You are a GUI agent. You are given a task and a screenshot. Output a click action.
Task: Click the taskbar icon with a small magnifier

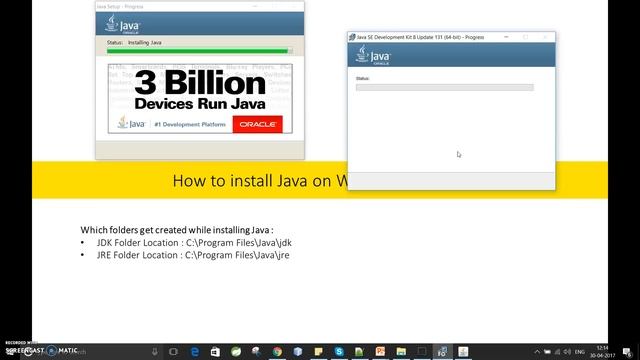click(256, 351)
